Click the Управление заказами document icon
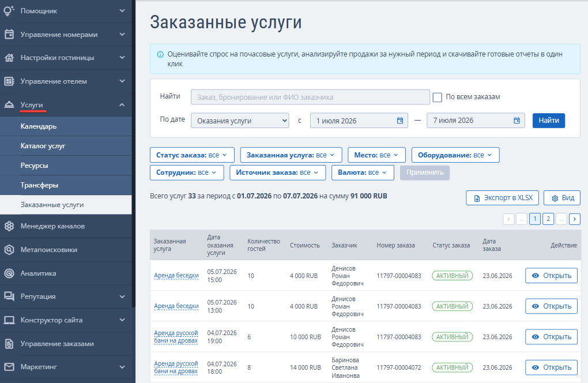The width and height of the screenshot is (588, 383). [x=9, y=344]
